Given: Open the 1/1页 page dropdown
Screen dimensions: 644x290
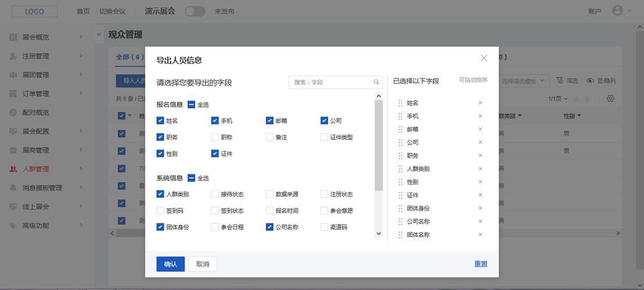Looking at the screenshot, I should coord(557,99).
